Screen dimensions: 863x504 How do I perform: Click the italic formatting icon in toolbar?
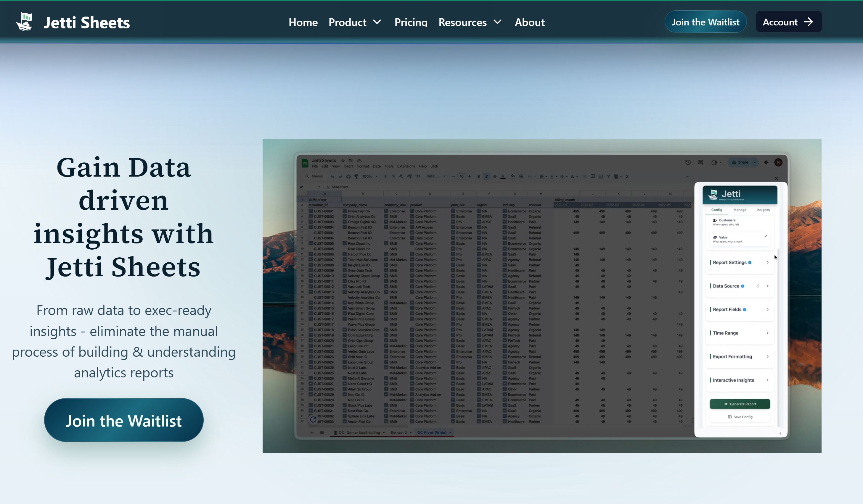(486, 177)
